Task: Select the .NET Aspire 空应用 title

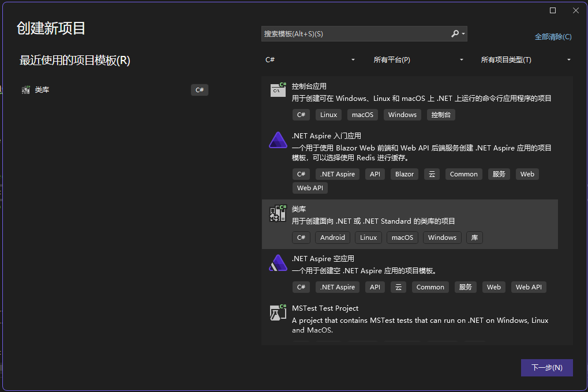Action: pos(323,259)
